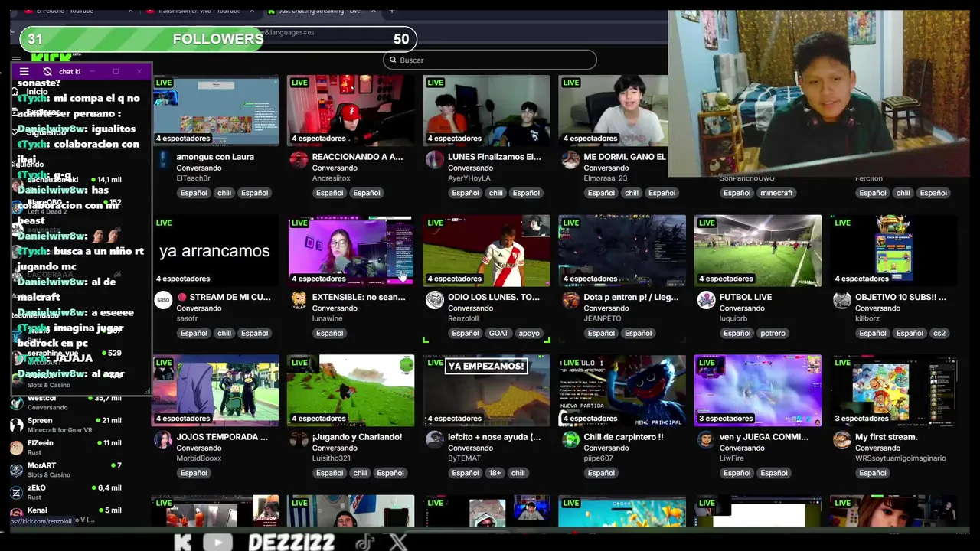
Task: Open 'OBJETIVO 10 SUBS!!' stream thumbnail
Action: click(893, 250)
